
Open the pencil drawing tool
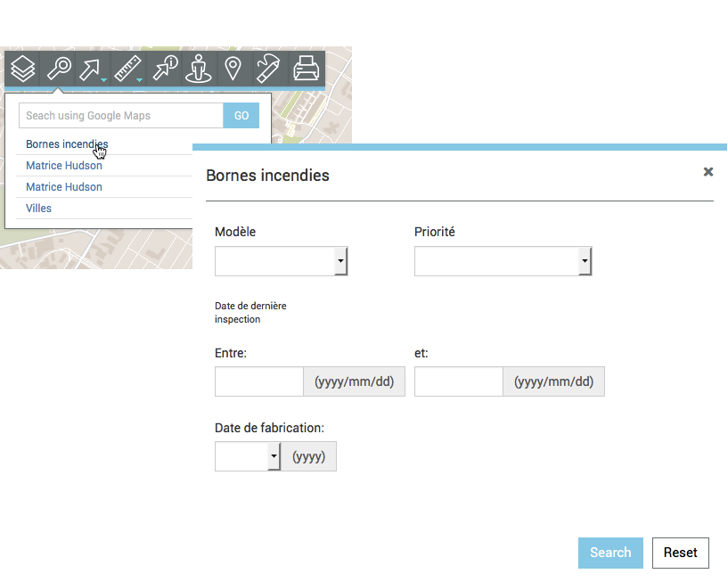[x=268, y=69]
